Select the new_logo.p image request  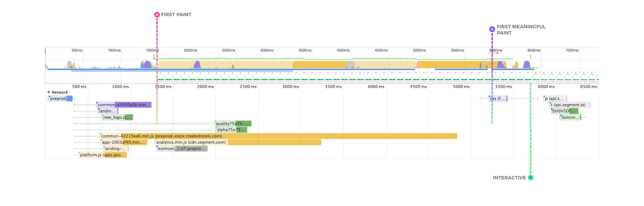[117, 117]
